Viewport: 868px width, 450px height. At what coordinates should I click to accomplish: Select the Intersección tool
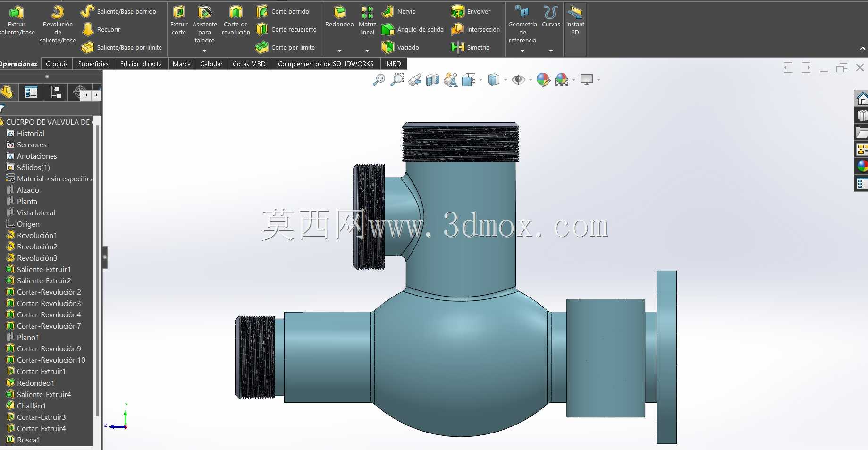(475, 29)
